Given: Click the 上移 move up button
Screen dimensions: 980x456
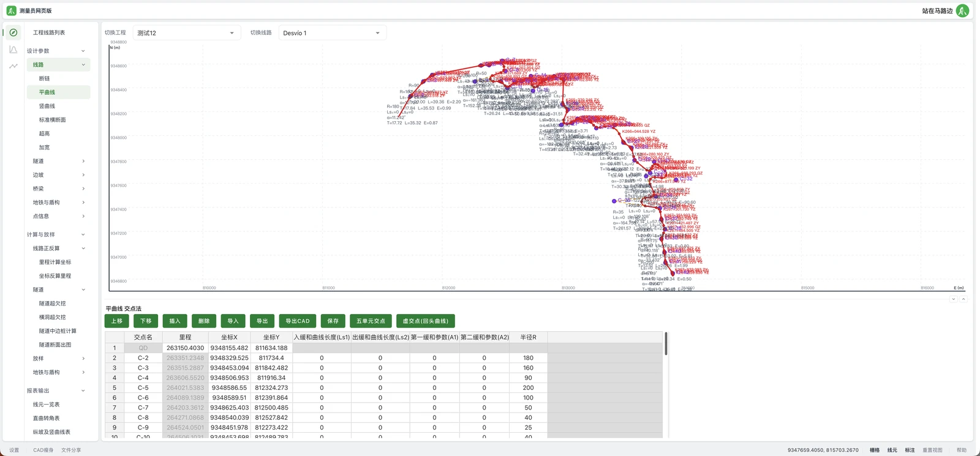Looking at the screenshot, I should pos(117,321).
